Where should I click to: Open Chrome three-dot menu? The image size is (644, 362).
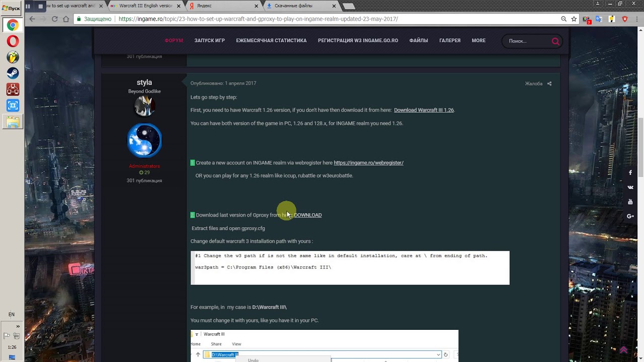point(637,19)
